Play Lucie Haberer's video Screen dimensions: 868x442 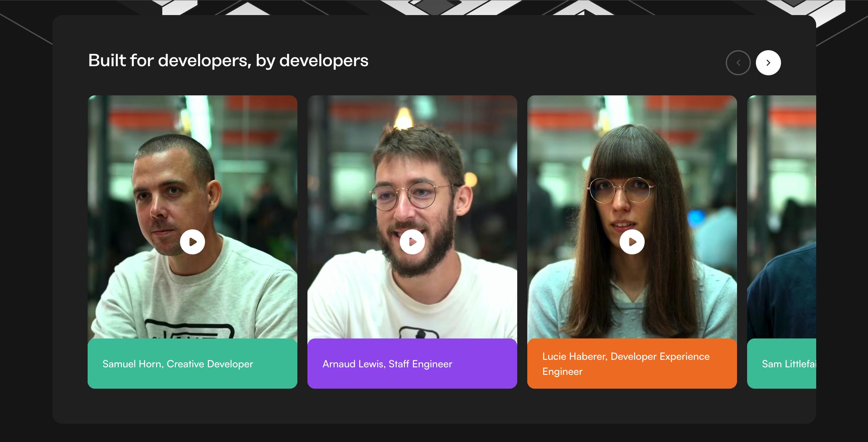coord(632,242)
